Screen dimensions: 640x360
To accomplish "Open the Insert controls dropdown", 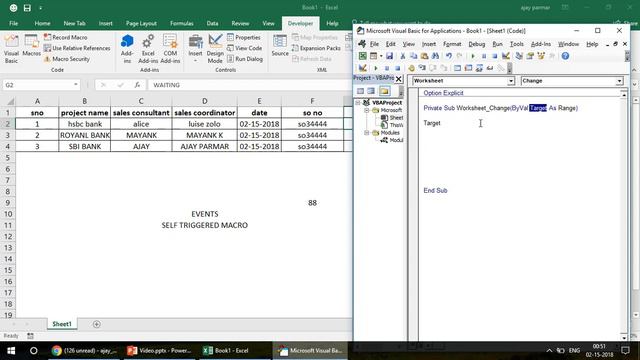I will point(195,49).
